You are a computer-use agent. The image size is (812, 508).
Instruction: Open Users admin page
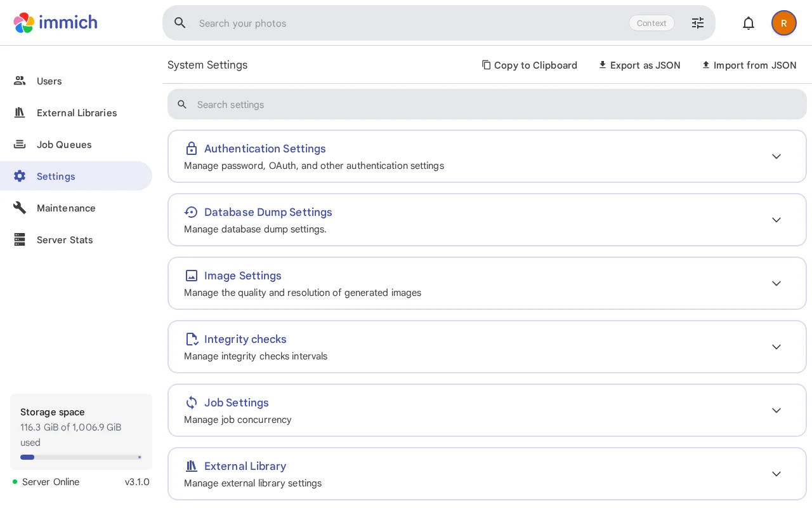[x=76, y=81]
